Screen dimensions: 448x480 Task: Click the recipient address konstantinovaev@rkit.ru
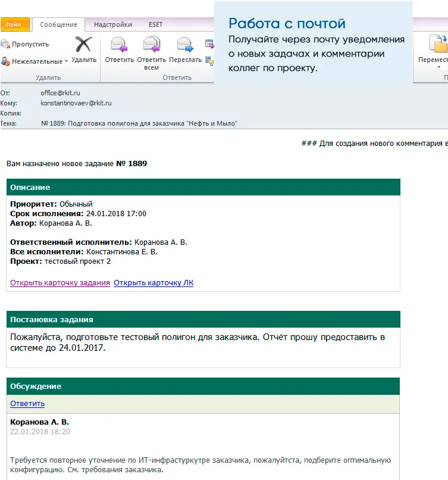point(76,103)
